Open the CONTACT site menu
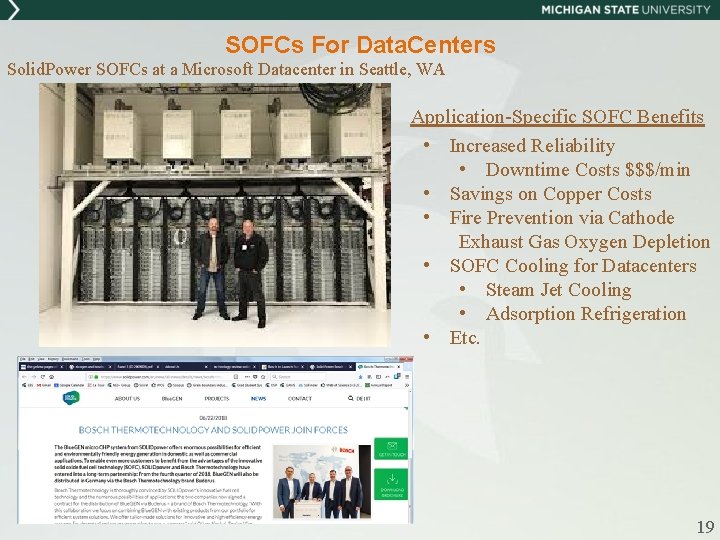720x540 pixels. (x=300, y=399)
